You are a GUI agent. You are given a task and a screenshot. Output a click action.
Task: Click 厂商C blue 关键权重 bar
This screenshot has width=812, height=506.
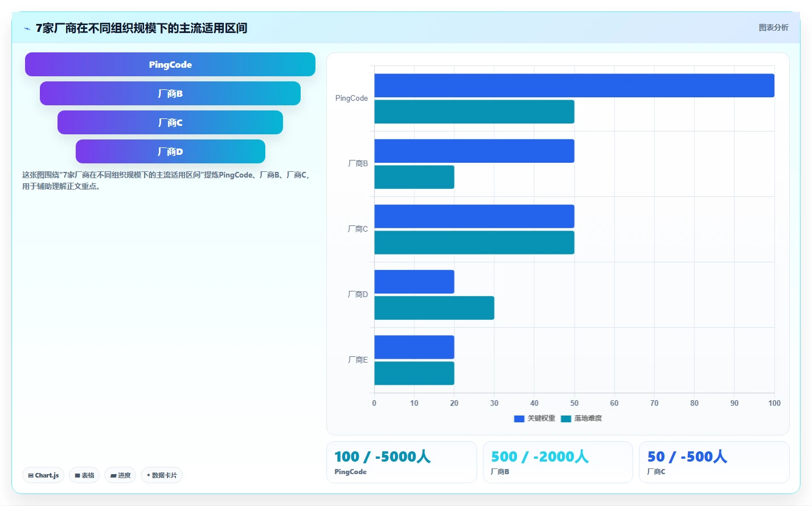tap(474, 216)
